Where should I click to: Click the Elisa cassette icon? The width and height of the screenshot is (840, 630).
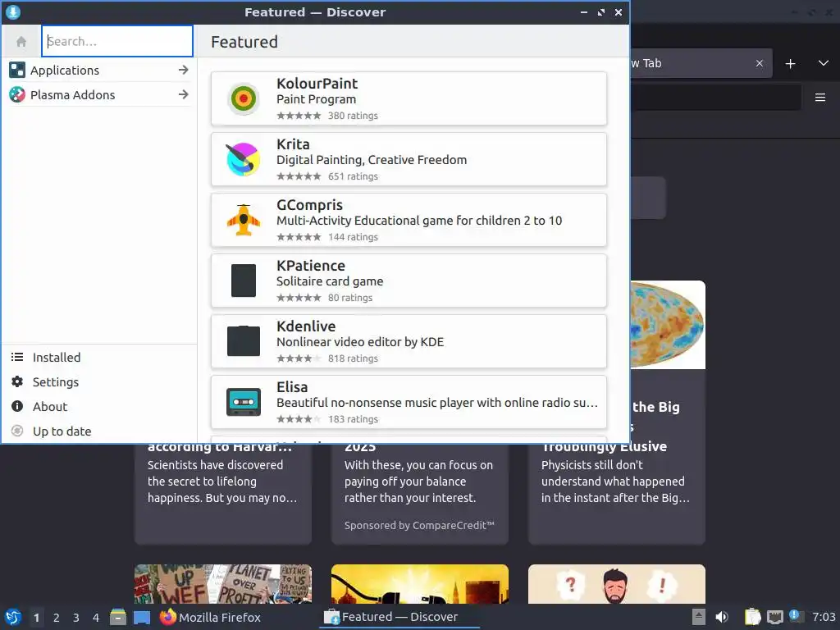point(243,402)
